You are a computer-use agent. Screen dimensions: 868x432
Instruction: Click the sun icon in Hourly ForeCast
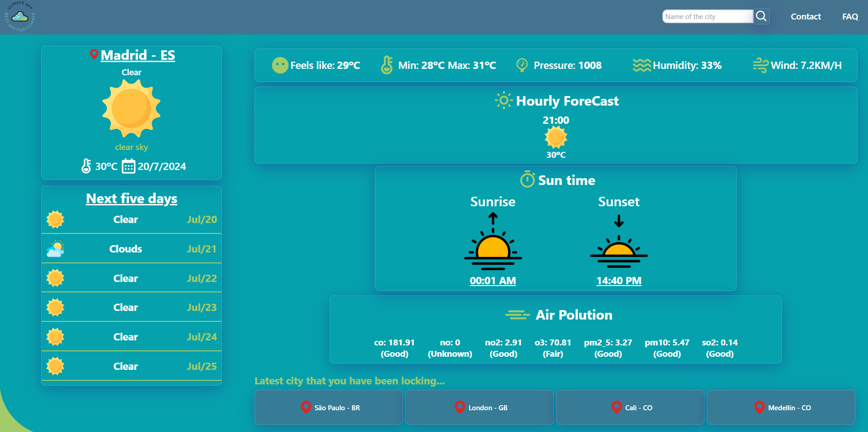(503, 101)
